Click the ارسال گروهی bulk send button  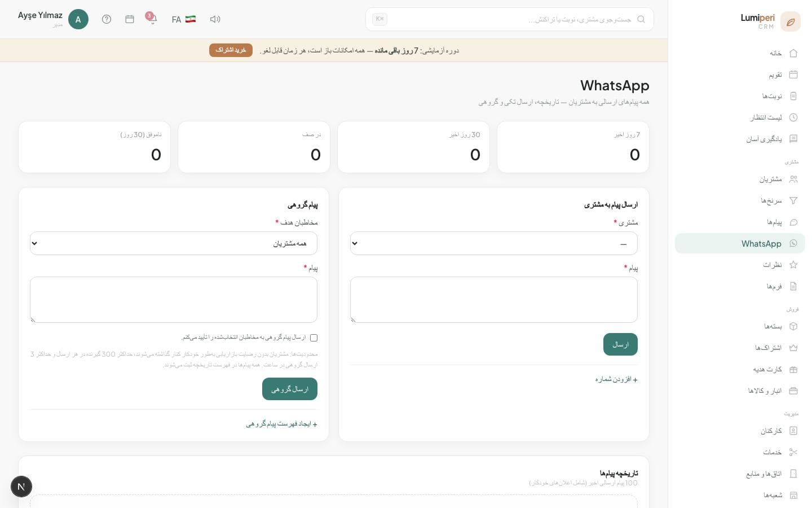tap(290, 389)
